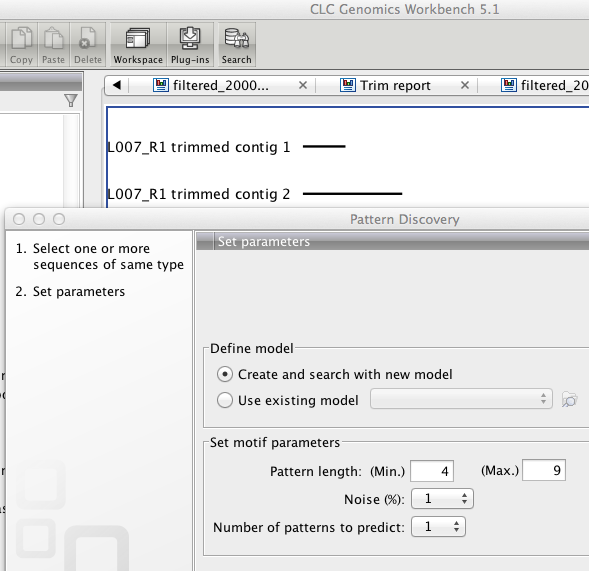Click the left arrow to scroll tabs

tap(117, 85)
